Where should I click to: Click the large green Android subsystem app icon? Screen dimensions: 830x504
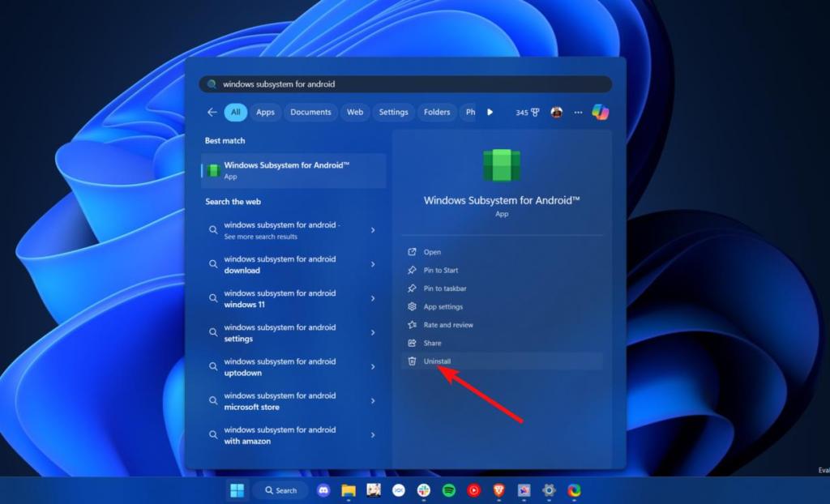coord(502,166)
